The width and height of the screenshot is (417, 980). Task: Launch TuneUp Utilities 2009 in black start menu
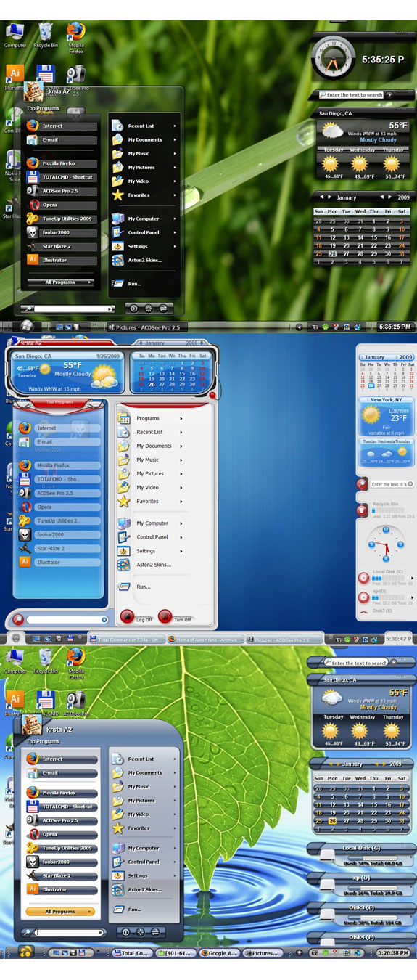61,219
